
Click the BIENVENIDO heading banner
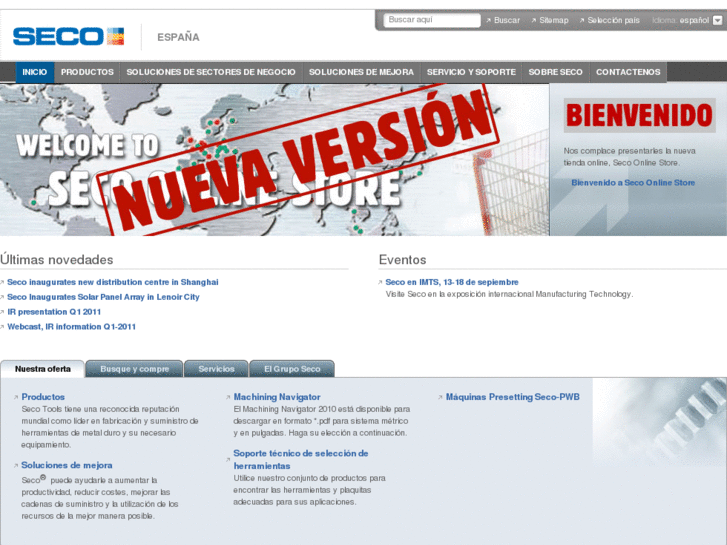pyautogui.click(x=639, y=115)
